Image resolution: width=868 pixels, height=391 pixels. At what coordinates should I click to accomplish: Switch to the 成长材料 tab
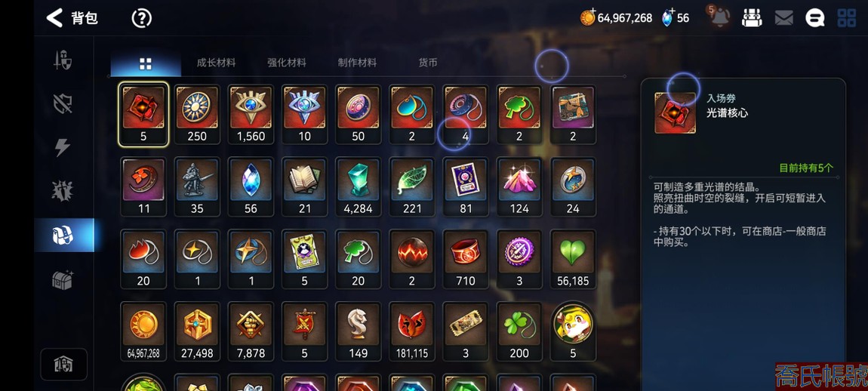[216, 63]
